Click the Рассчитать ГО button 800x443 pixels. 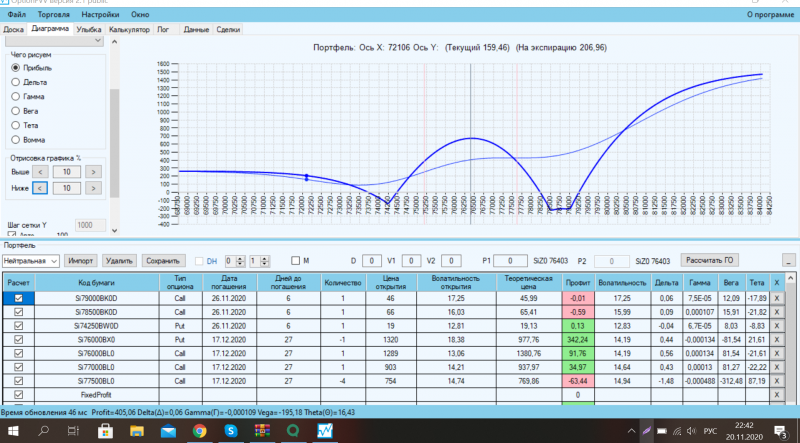(709, 260)
